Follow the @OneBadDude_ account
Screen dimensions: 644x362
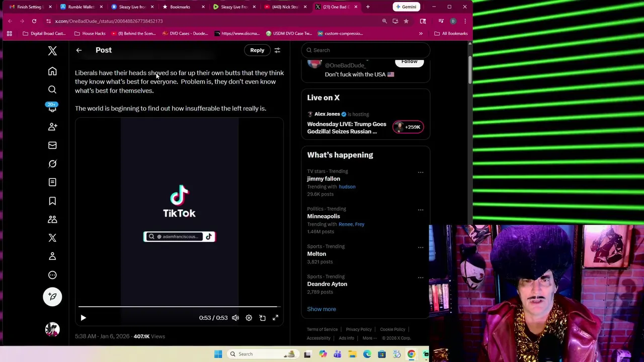[409, 62]
